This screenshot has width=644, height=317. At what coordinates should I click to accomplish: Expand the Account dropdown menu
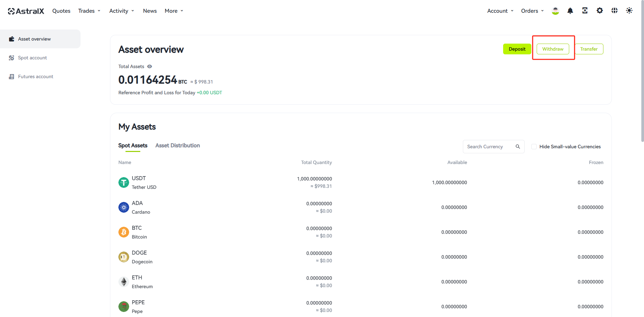point(500,11)
